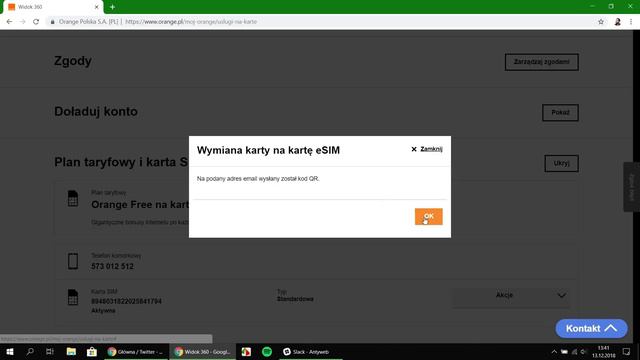Screen dimensions: 640x360
Task: Open File Explorer from taskbar
Action: coord(71,351)
